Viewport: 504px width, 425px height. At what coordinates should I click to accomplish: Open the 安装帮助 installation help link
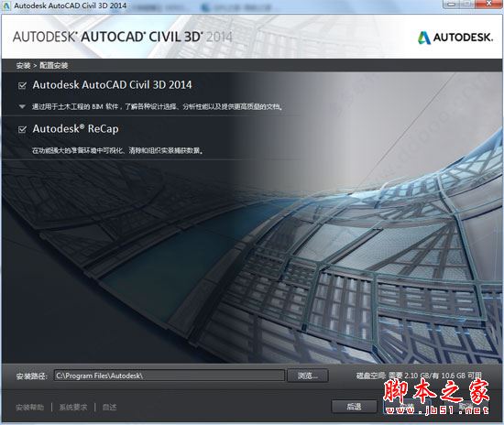click(29, 408)
